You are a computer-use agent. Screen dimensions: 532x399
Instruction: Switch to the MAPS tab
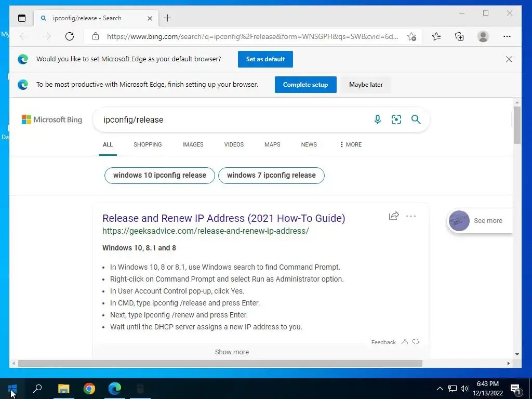point(272,144)
